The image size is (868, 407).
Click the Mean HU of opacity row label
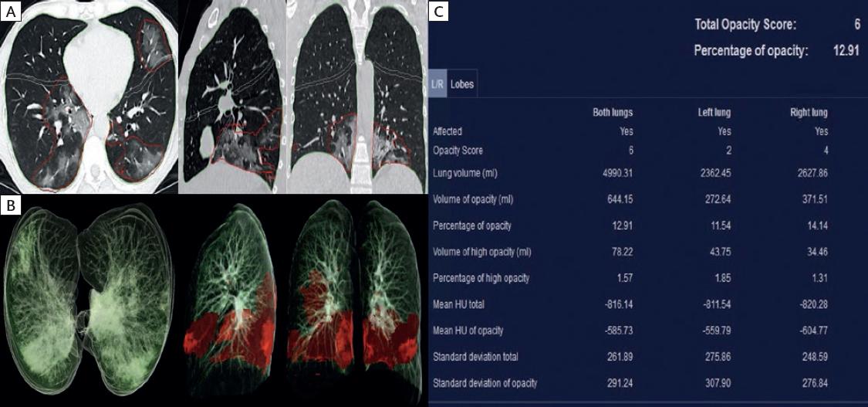coord(468,331)
